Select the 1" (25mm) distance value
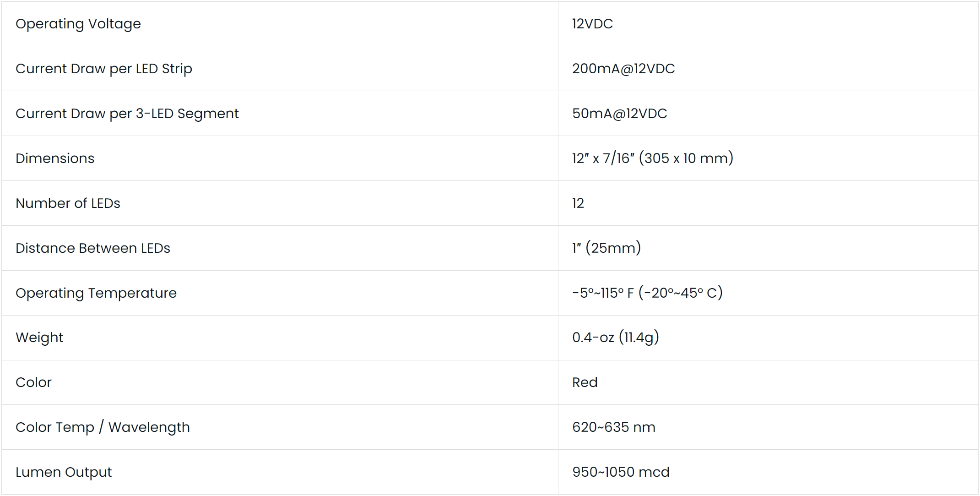Viewport: 980px width, 496px height. 606,248
